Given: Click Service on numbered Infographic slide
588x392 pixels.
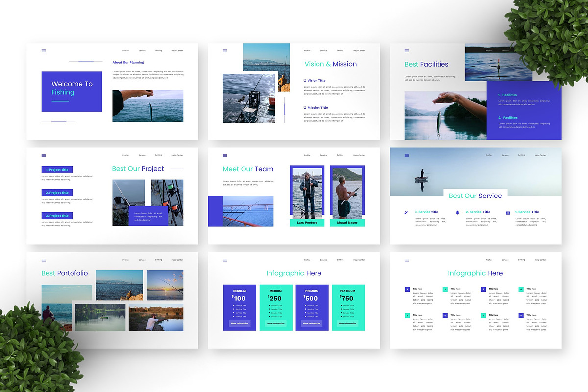Looking at the screenshot, I should pyautogui.click(x=505, y=260).
